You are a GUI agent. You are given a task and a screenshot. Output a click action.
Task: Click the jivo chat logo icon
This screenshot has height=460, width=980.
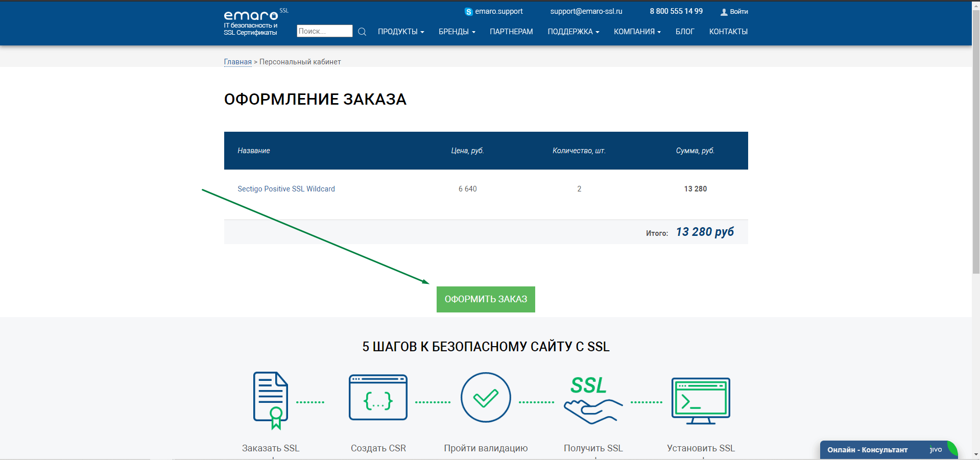(x=936, y=449)
